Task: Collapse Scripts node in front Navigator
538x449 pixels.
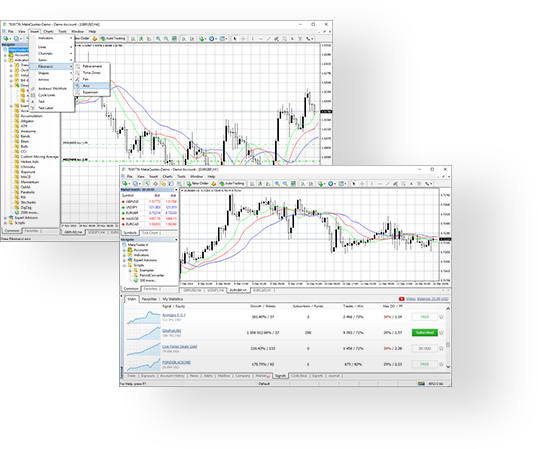Action: [124, 265]
